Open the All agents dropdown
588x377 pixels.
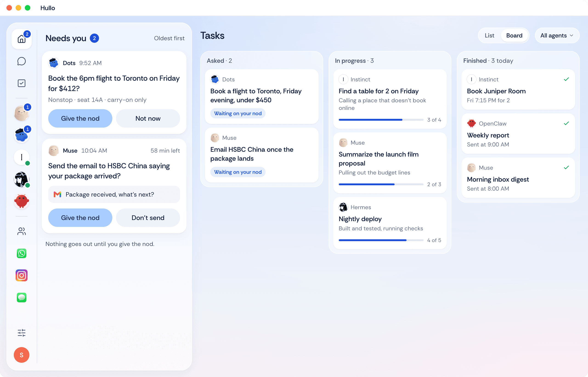(557, 35)
